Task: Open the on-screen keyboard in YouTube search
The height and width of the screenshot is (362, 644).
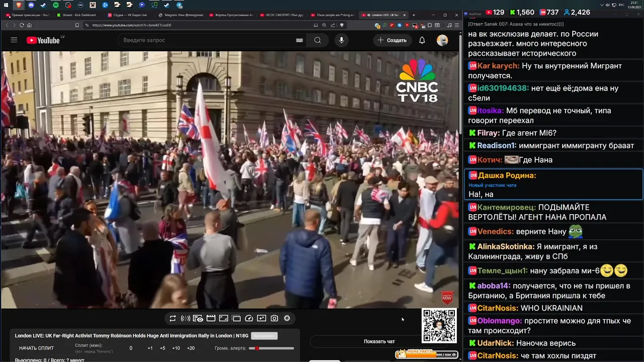Action: (299, 40)
